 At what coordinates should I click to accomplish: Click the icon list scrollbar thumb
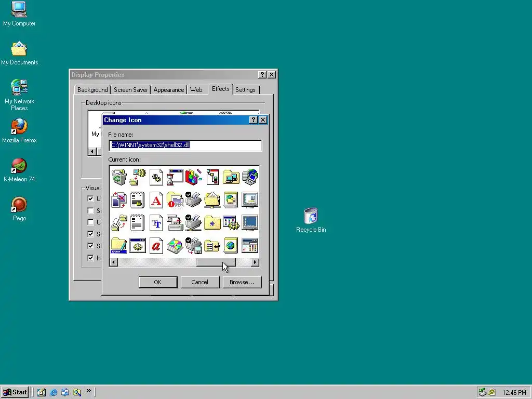tap(216, 262)
